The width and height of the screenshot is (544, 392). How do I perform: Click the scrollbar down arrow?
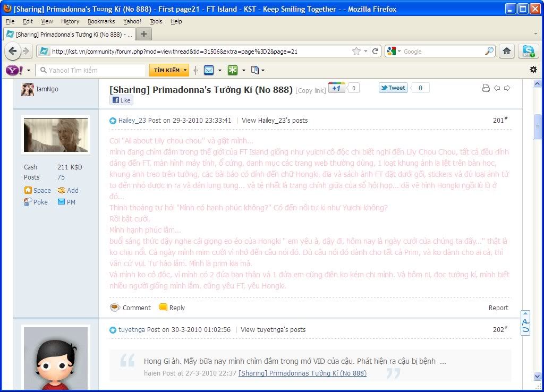537,377
